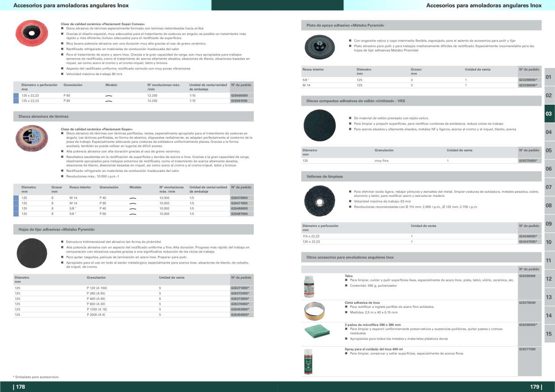Click the '* Embalado para autoservicio' footnote

click(x=36, y=377)
